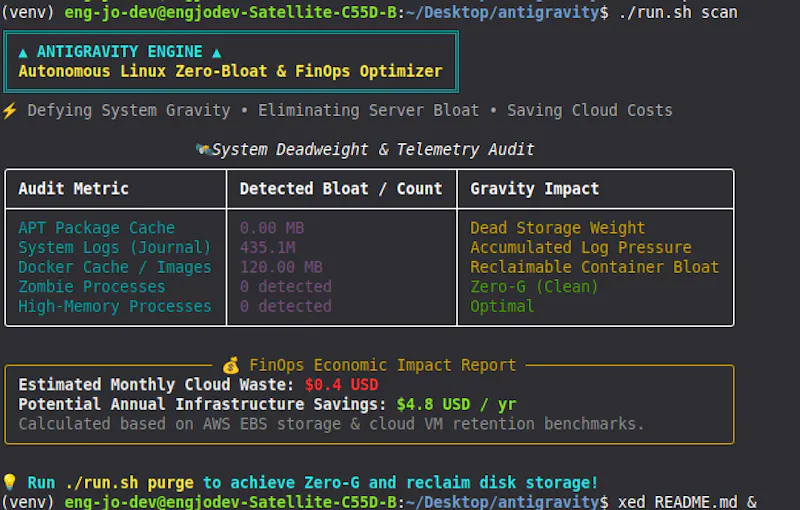The height and width of the screenshot is (510, 800).
Task: Click the money bag icon in FinOps report title
Action: pos(231,365)
